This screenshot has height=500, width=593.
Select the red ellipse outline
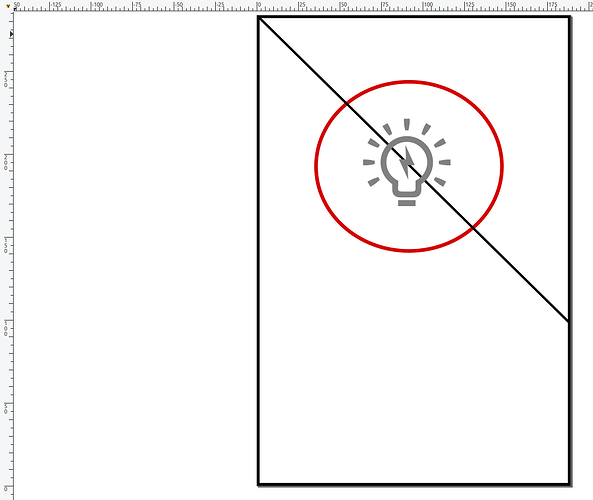(316, 166)
